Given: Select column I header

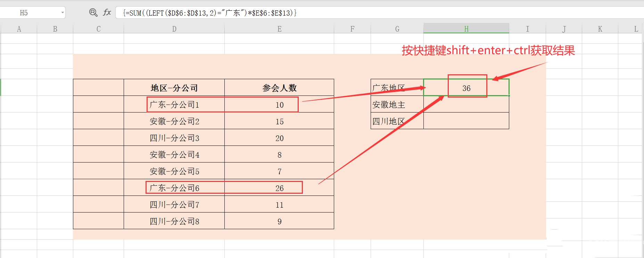Looking at the screenshot, I should pyautogui.click(x=527, y=29).
